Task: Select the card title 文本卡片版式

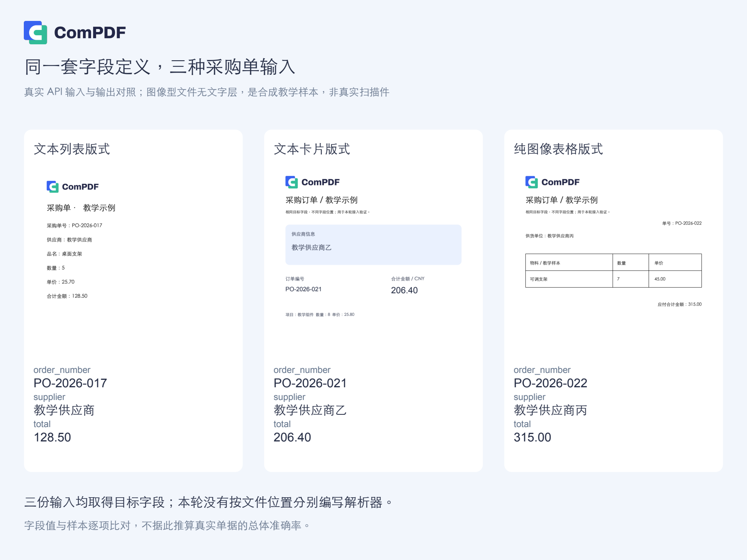Action: (x=312, y=149)
